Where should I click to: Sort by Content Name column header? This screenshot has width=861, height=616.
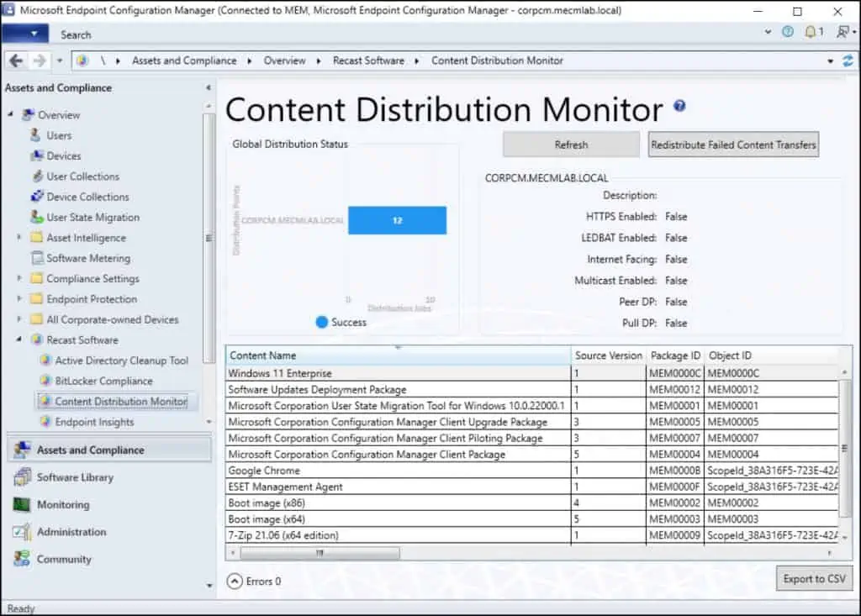click(x=398, y=355)
